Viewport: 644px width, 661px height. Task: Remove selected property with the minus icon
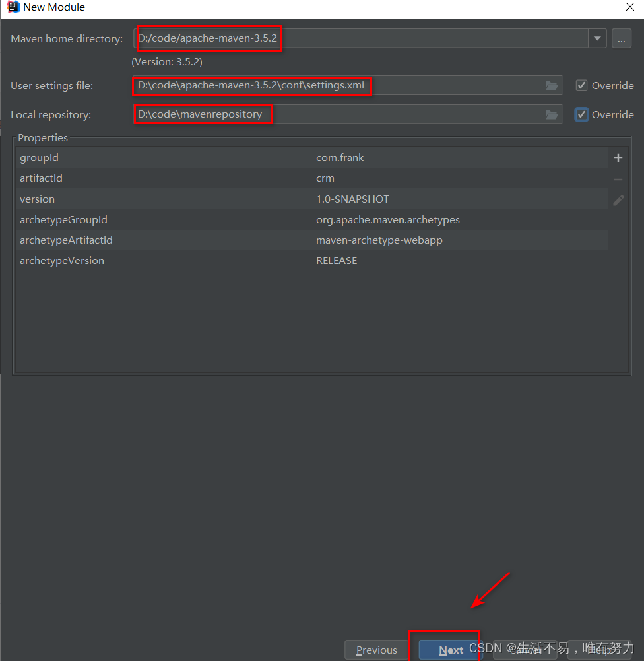(618, 179)
